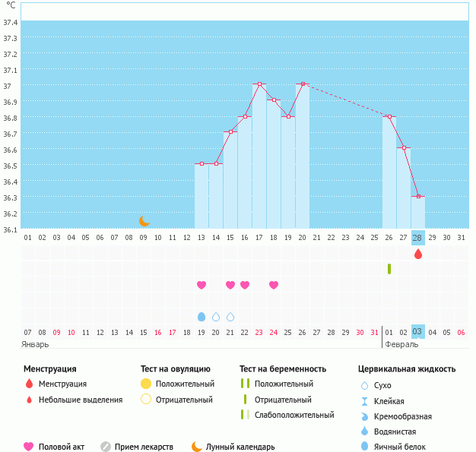Screen dimensions: 476x452
Task: Click the moon icon on cycle day 09
Action: pyautogui.click(x=144, y=221)
